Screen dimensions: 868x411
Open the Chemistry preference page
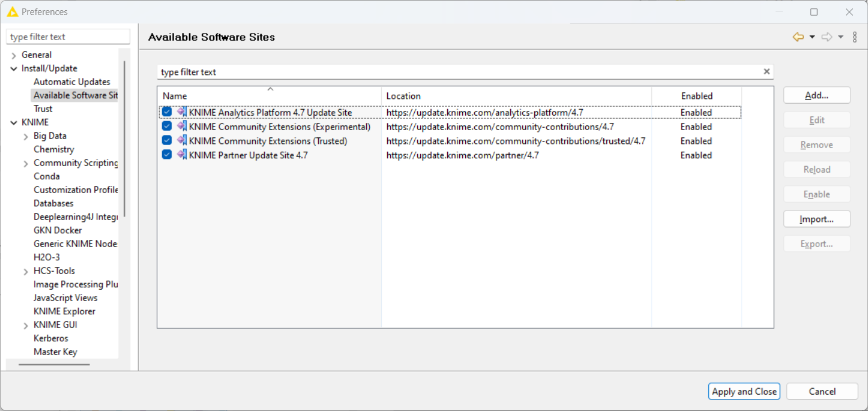coord(54,149)
